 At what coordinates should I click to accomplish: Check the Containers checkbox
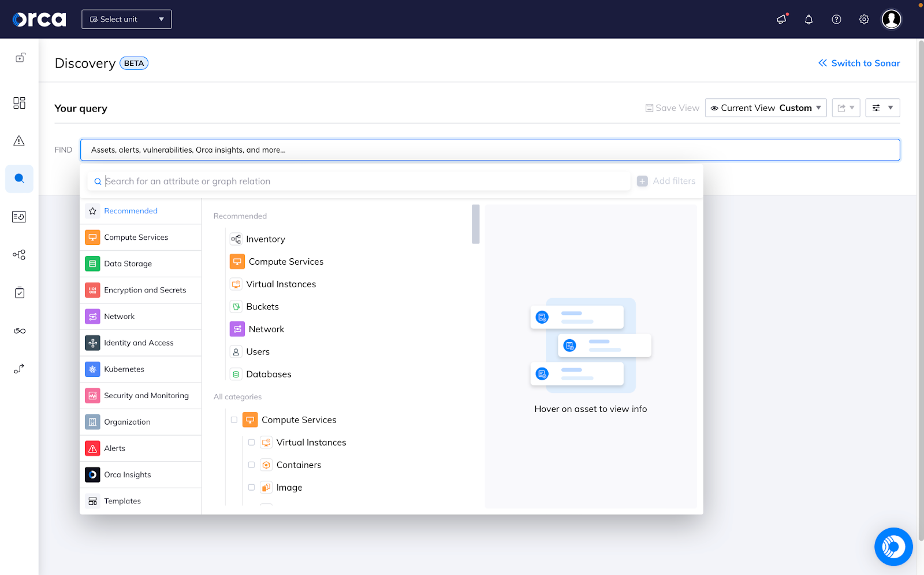pyautogui.click(x=251, y=465)
